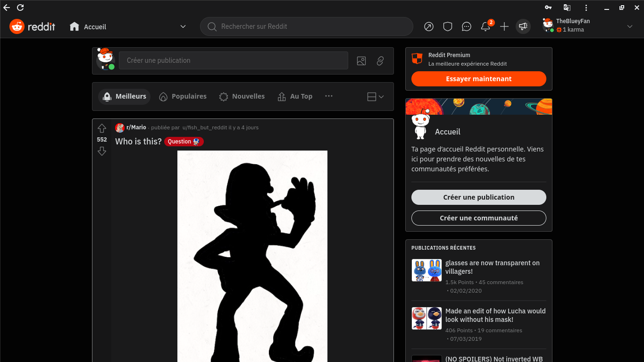Click the search magnifier icon
Viewport: 644px width, 362px height.
[x=212, y=27]
